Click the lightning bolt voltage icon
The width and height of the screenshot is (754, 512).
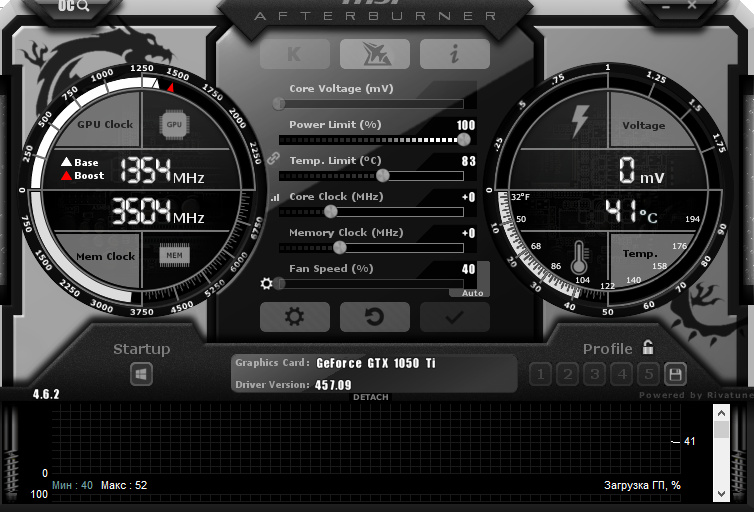(x=579, y=121)
